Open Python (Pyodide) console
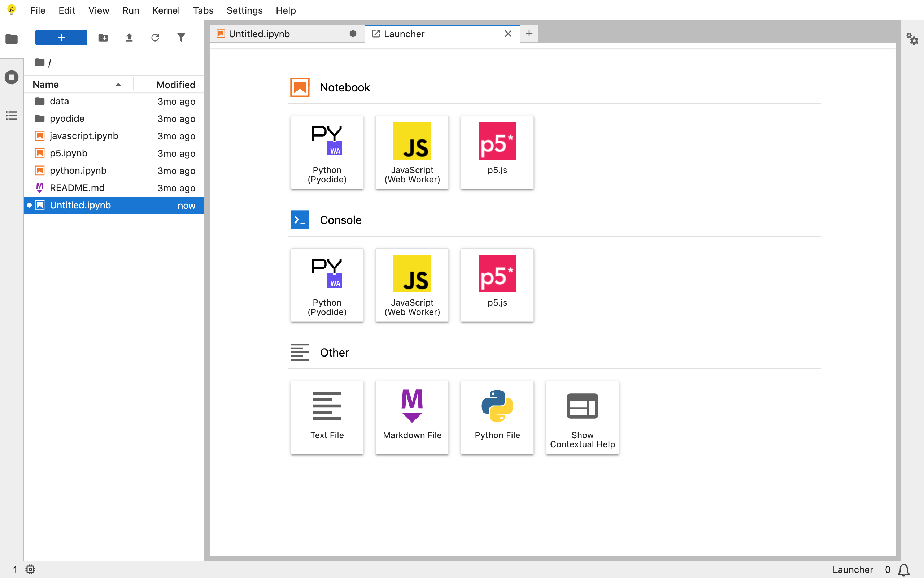This screenshot has height=578, width=924. 327,285
